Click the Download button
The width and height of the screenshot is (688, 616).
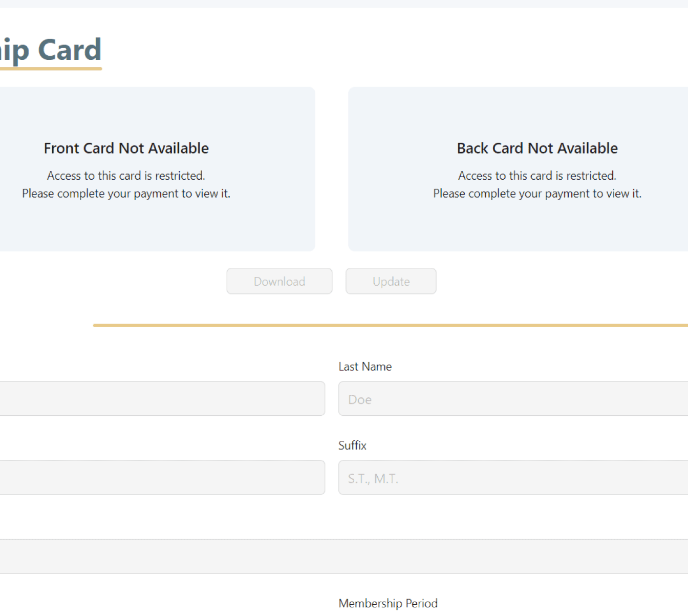(x=279, y=281)
